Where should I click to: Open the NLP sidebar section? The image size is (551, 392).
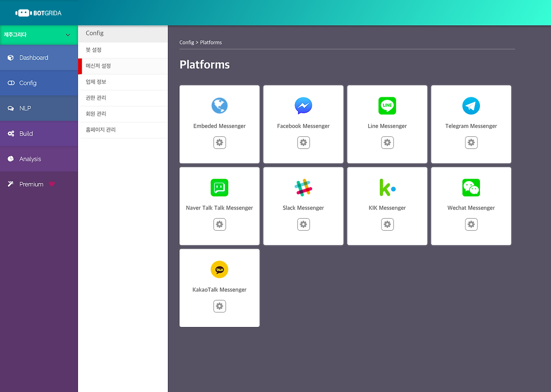26,108
